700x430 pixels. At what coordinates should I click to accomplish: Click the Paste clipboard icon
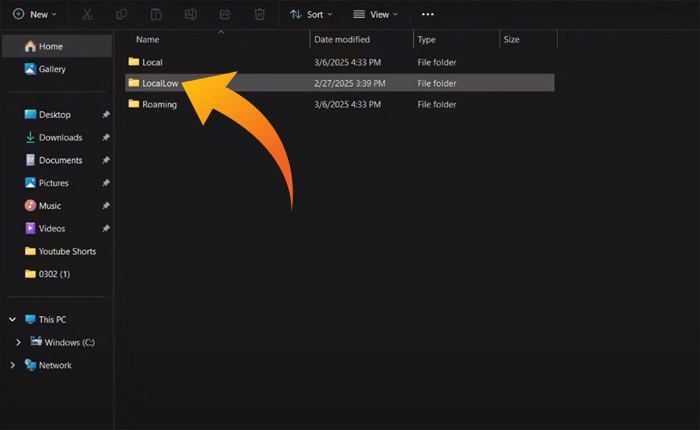point(156,15)
